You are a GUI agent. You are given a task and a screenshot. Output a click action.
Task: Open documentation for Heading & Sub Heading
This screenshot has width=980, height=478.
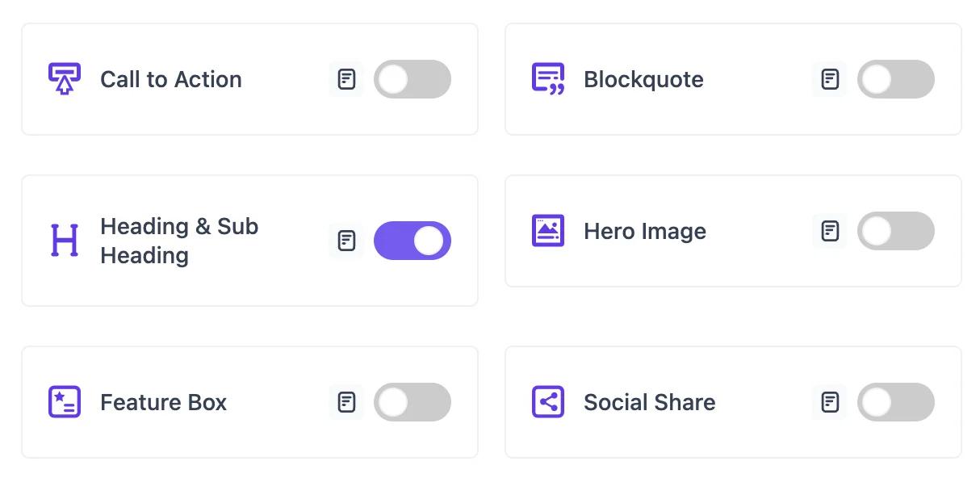pyautogui.click(x=346, y=241)
